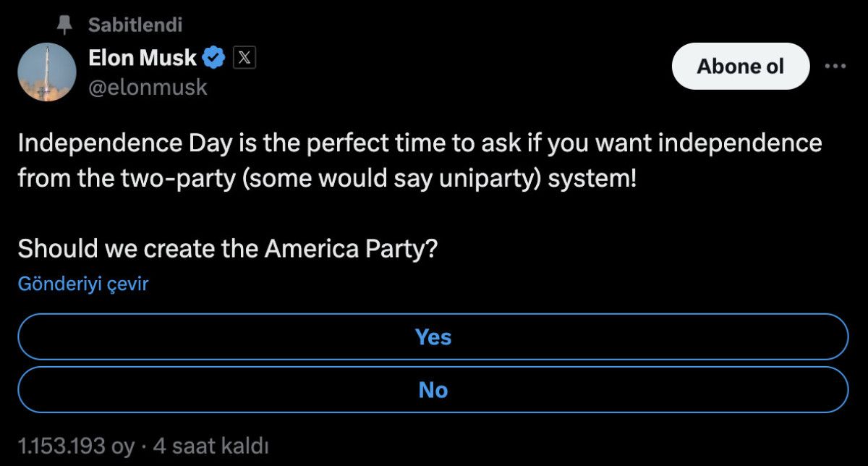Click the Sabitlendi pinned label

tap(135, 25)
